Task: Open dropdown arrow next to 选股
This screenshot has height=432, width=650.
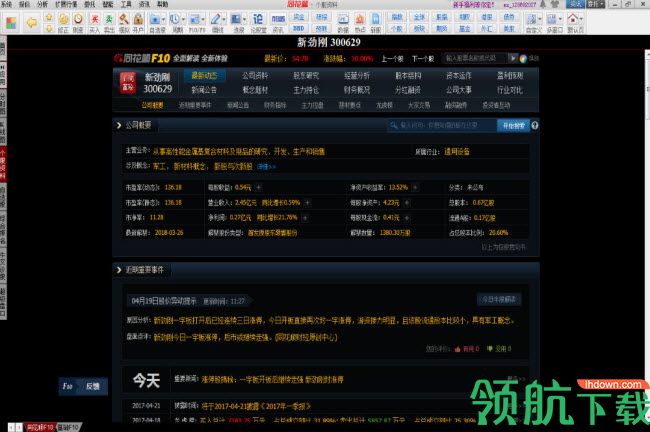Action: 244,19
